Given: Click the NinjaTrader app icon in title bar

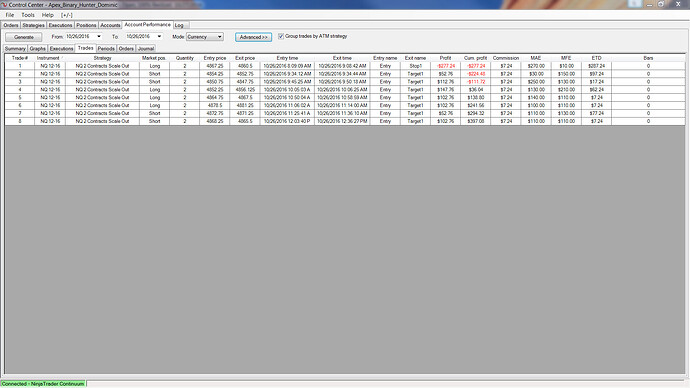Looking at the screenshot, I should [x=4, y=4].
